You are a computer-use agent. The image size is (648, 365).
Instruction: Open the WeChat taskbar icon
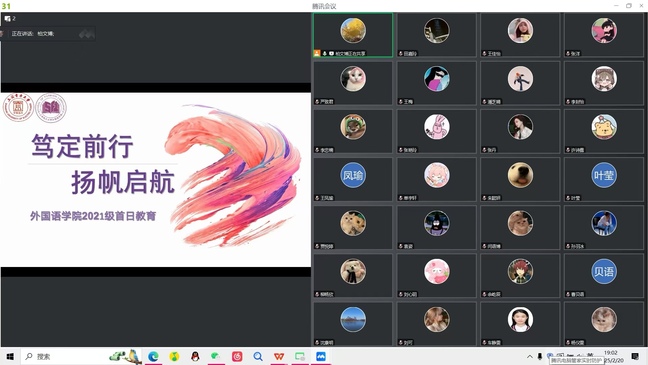[x=216, y=356]
